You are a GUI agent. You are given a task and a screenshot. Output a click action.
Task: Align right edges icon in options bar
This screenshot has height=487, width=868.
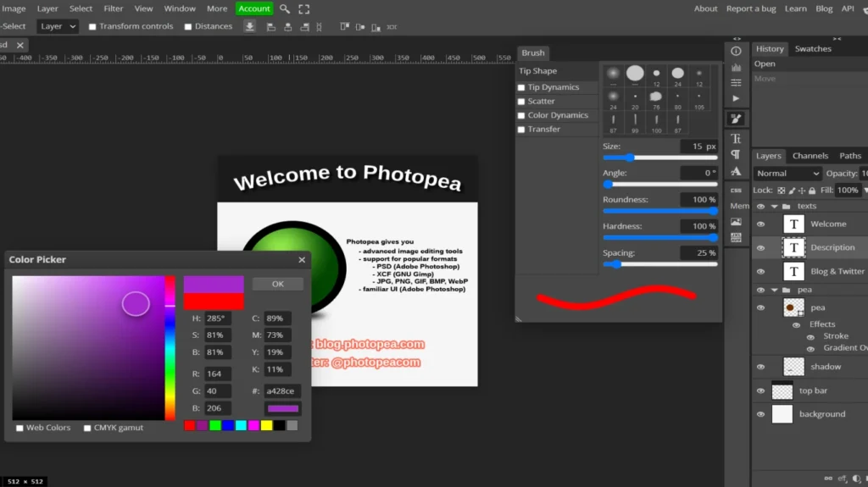pos(304,27)
